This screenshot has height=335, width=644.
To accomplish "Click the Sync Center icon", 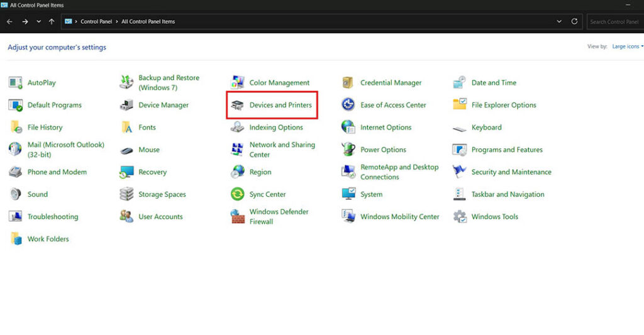I will 238,194.
